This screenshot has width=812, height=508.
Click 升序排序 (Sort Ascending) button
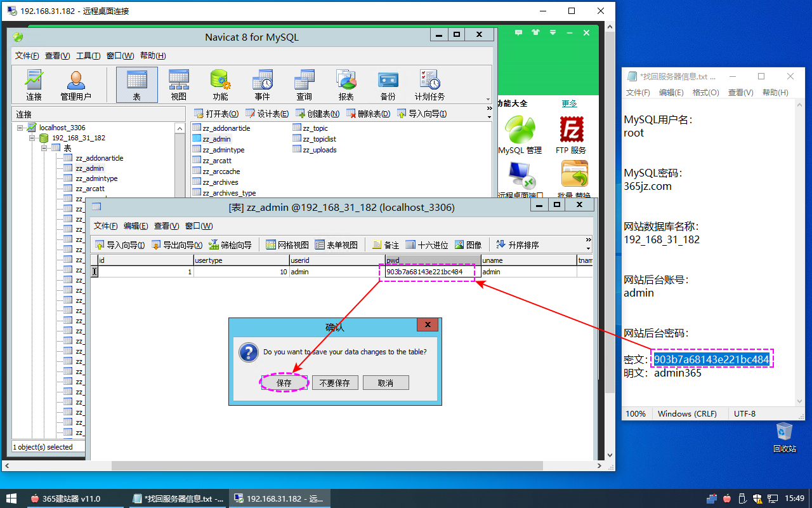(518, 244)
